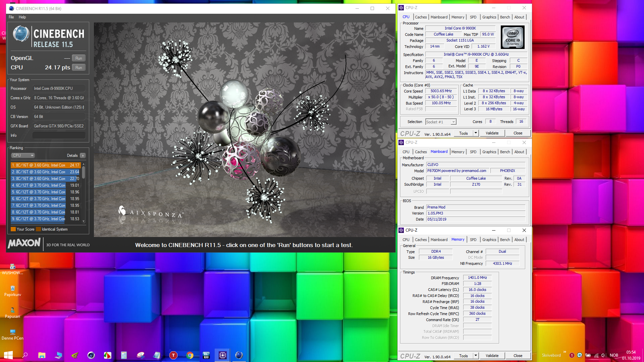Viewport: 644px width, 362px height.
Task: Open taskbar search magnifier
Action: click(25, 355)
